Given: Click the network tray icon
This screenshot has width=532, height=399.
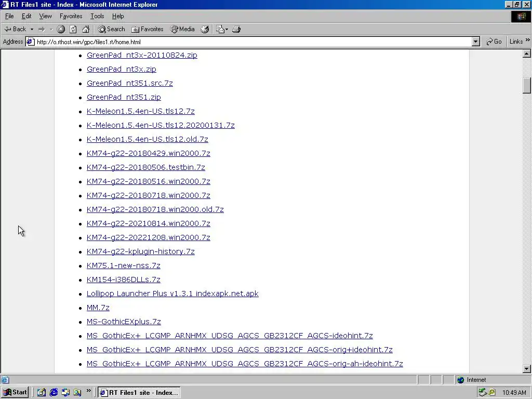Looking at the screenshot, I should pos(483,393).
